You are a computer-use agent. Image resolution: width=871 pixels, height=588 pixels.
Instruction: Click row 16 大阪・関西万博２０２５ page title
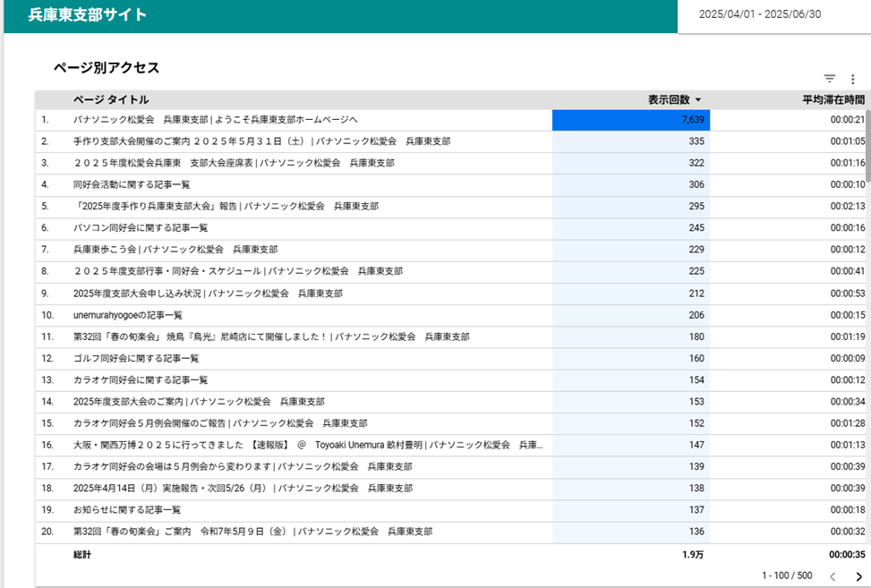(307, 445)
